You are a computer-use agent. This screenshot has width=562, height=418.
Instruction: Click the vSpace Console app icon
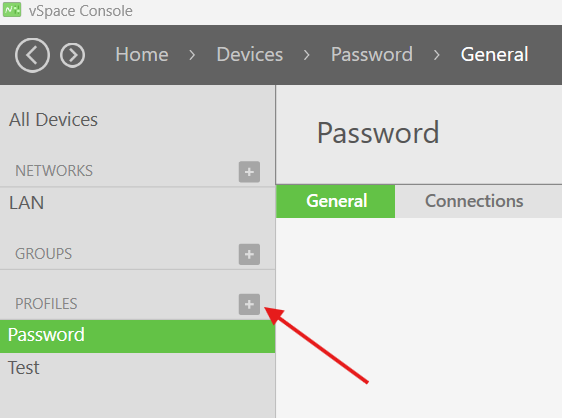[13, 10]
